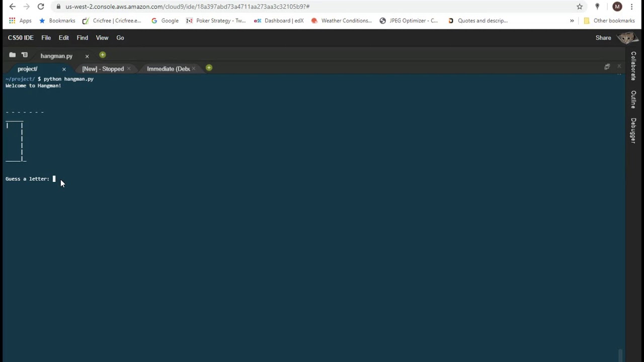Open the Other bookmarks folder
644x362 pixels.
609,21
